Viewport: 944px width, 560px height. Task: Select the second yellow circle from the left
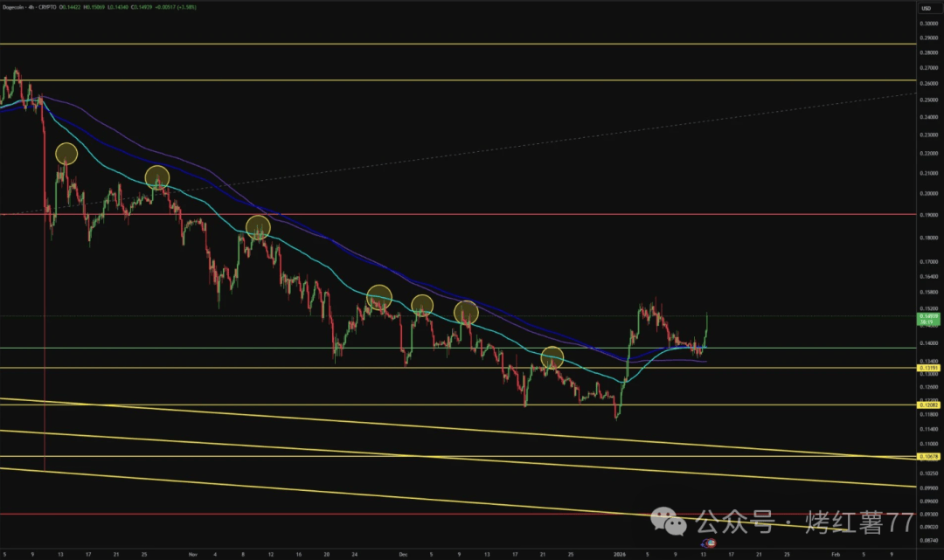point(156,177)
